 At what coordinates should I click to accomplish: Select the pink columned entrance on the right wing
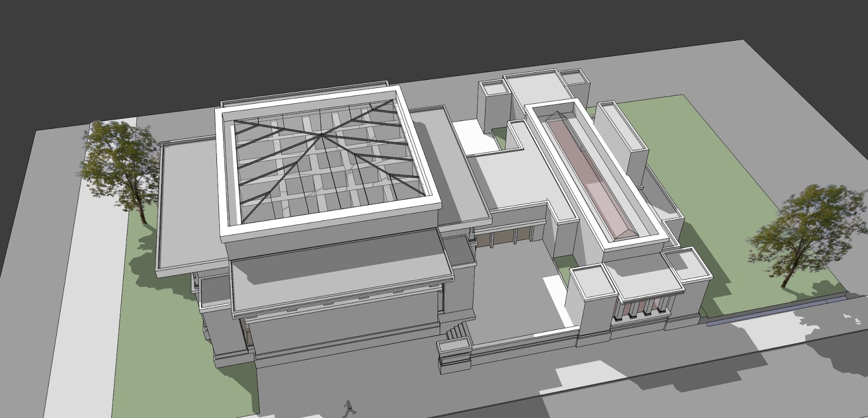[x=643, y=308]
